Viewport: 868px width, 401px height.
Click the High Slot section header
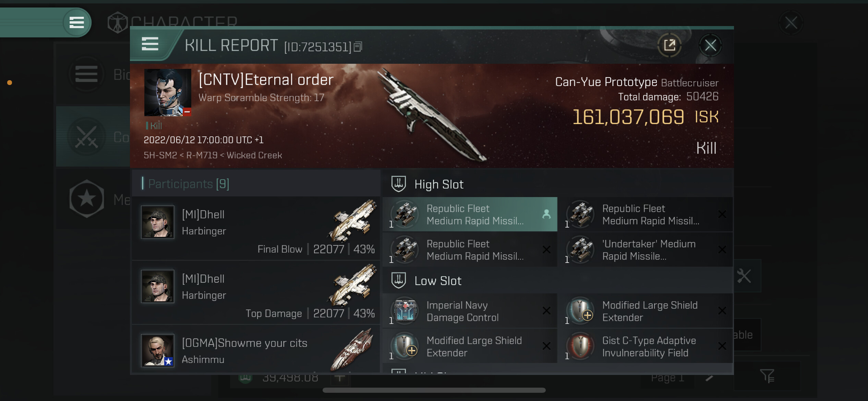pos(439,184)
